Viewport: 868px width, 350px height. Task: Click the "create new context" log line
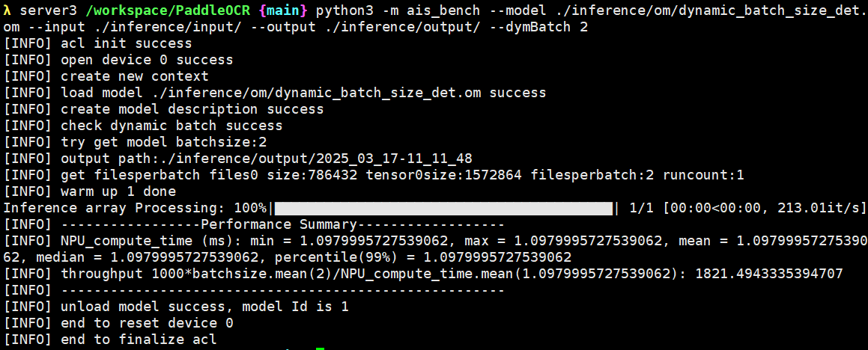(x=135, y=76)
